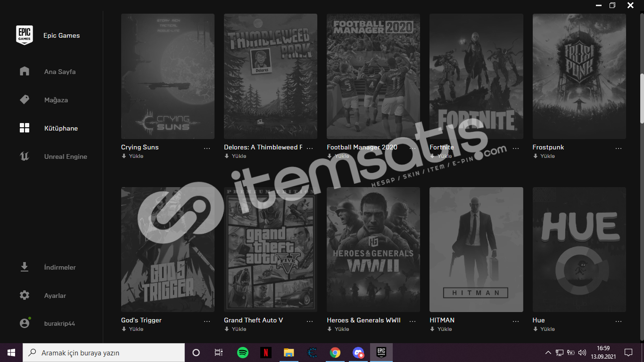Open Netflix from the taskbar
The image size is (644, 362).
coord(266,353)
